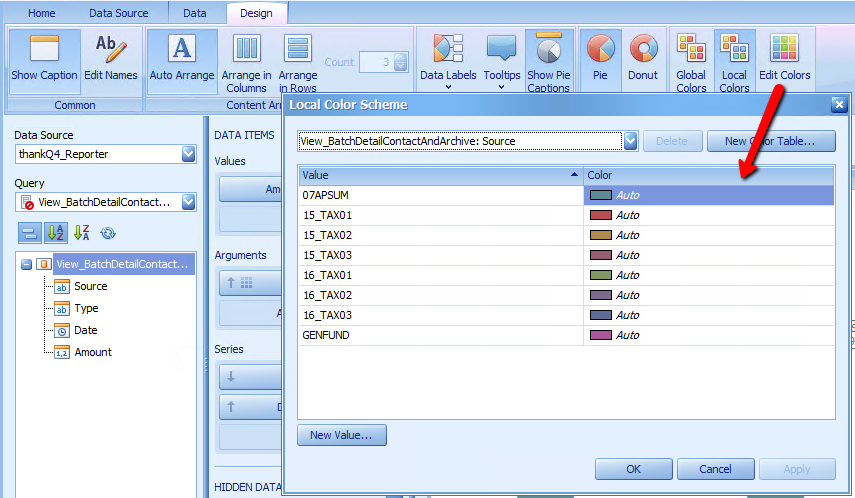855x498 pixels.
Task: Pick the color swatch for 07APSUM
Action: coord(601,195)
